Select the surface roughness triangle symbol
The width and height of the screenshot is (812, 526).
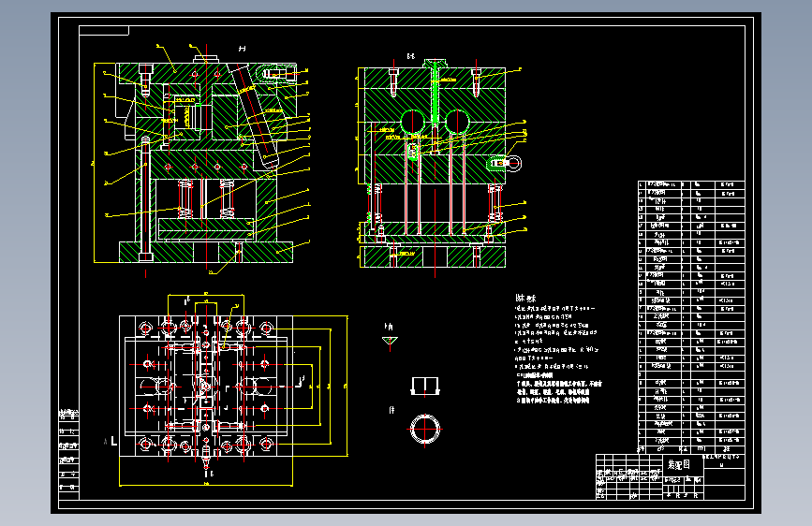[x=390, y=341]
